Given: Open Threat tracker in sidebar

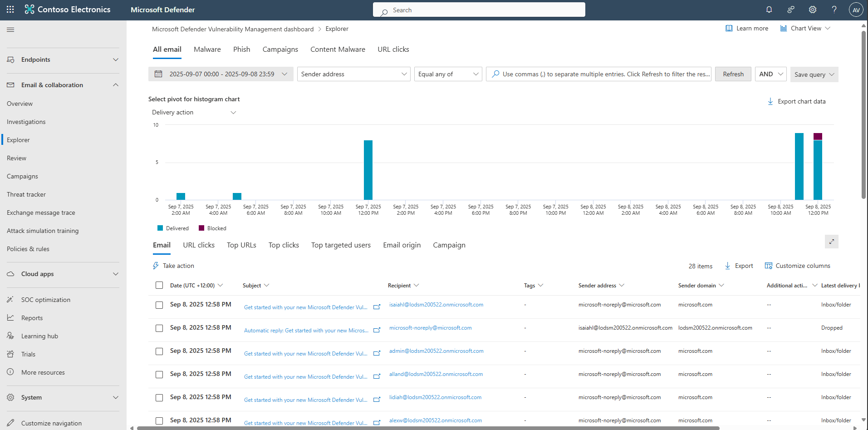Looking at the screenshot, I should coord(26,194).
